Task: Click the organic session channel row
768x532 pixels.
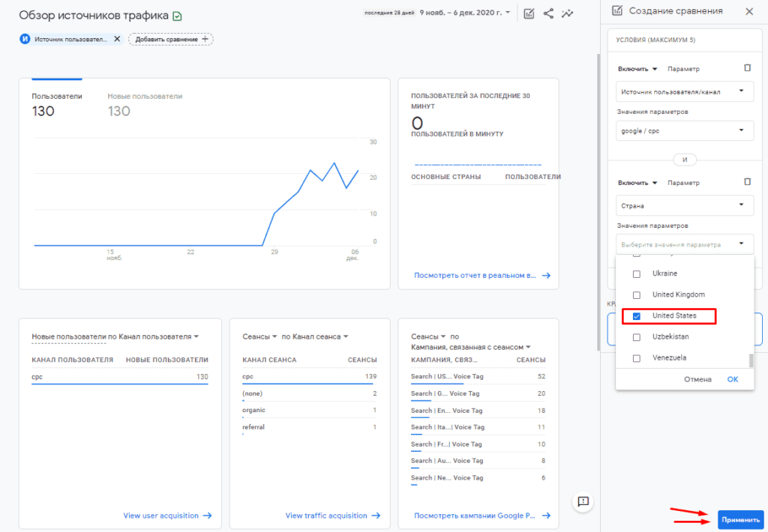Action: point(310,410)
